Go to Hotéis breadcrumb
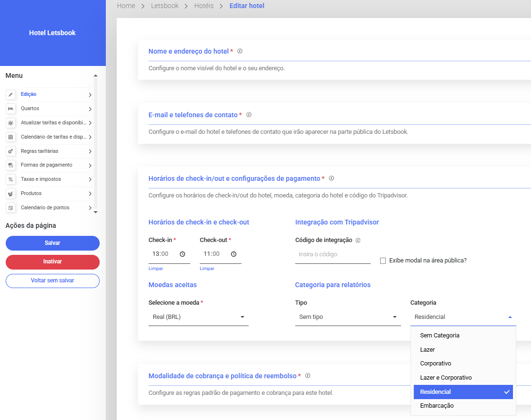 pos(204,6)
